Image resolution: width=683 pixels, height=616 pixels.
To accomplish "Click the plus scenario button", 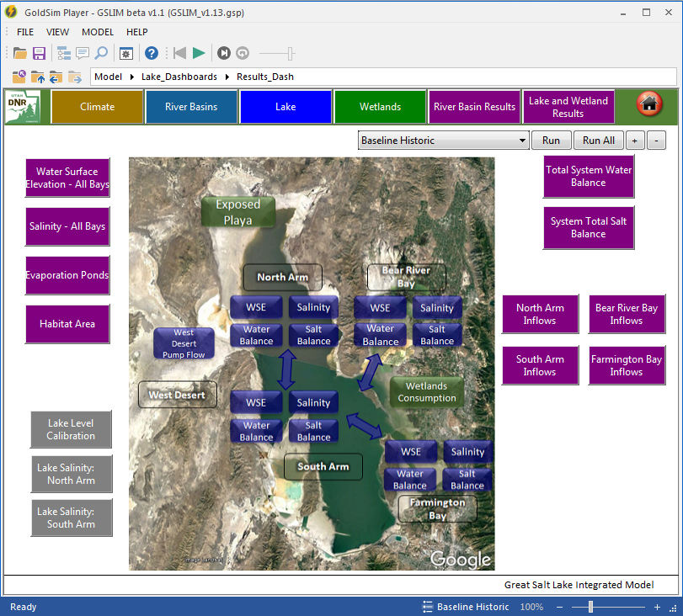I will tap(635, 141).
